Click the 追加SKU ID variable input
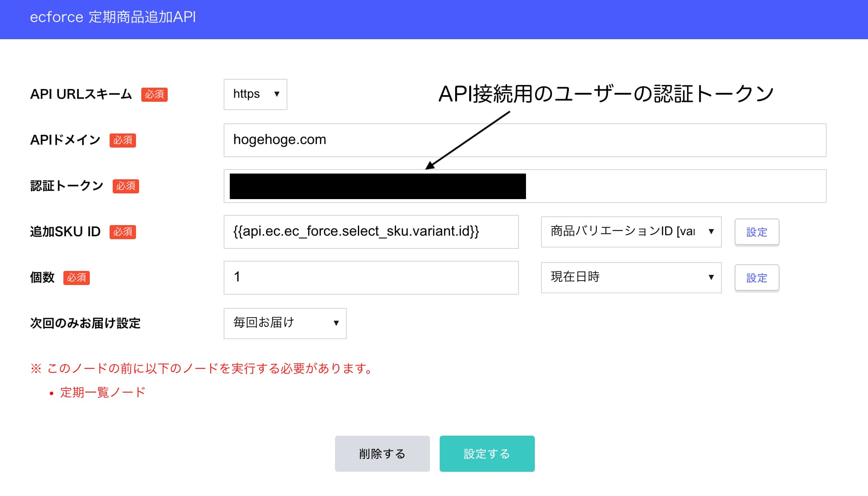Screen dimensions: 868x496 (371, 232)
